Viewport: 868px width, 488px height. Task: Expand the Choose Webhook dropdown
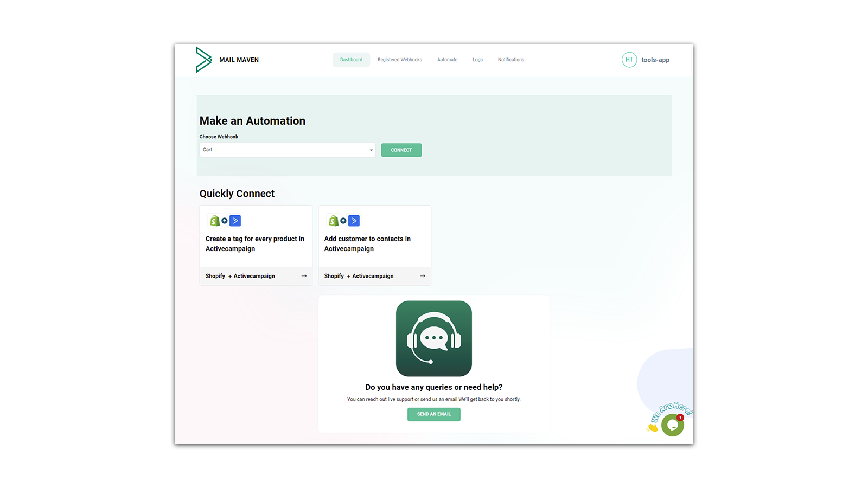287,150
